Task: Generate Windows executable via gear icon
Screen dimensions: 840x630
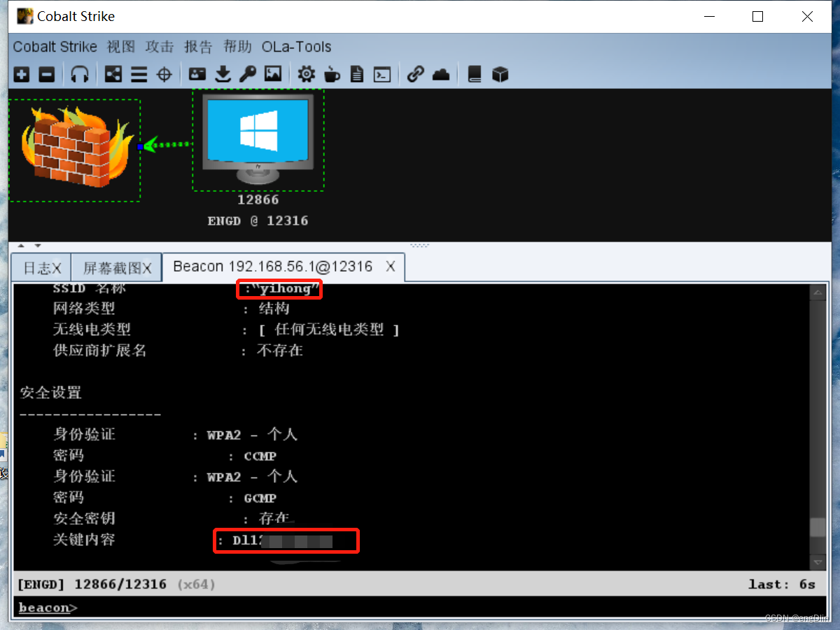Action: (307, 73)
